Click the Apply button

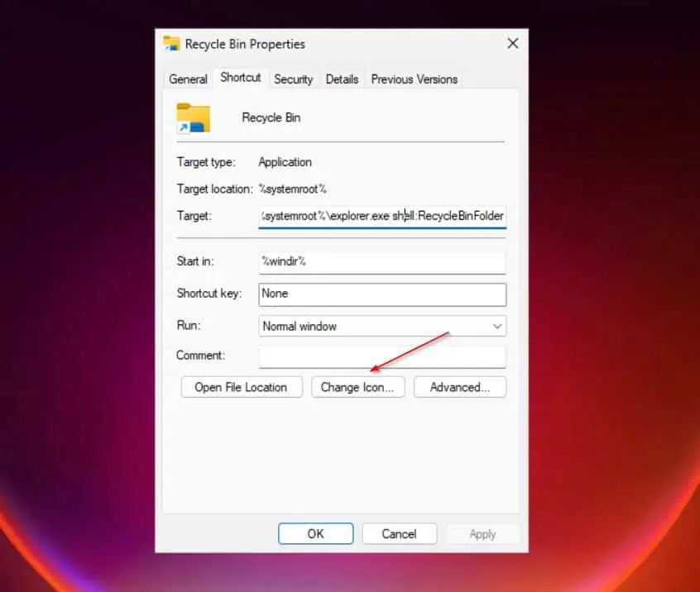click(x=482, y=533)
